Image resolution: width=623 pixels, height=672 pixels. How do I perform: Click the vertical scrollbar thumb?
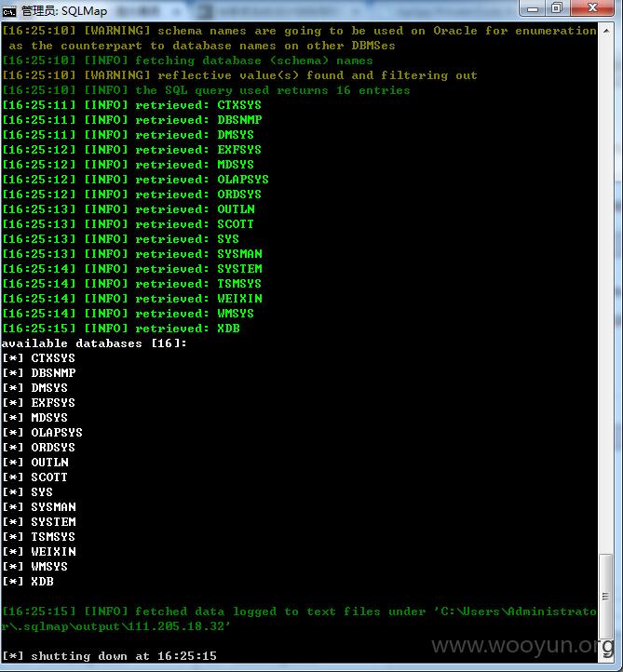point(605,596)
